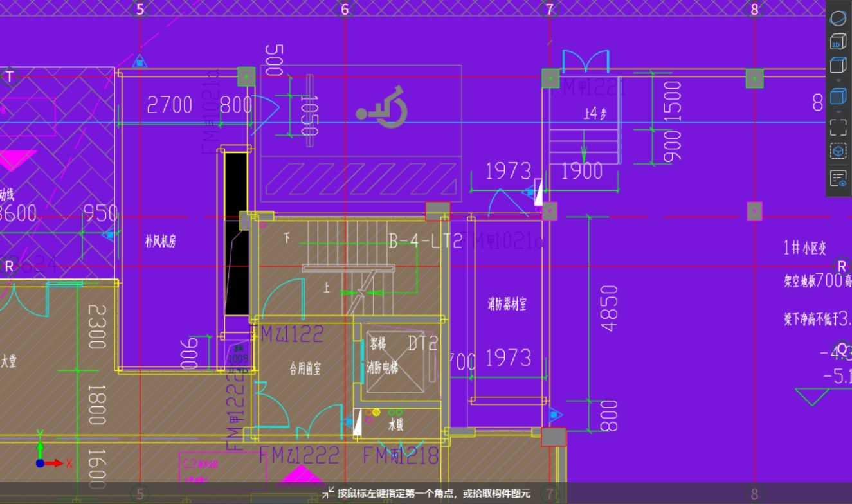Select the 1900 dimension value

pos(582,171)
